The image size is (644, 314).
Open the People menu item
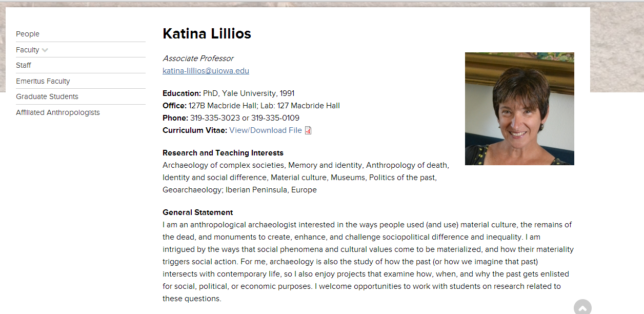tap(28, 34)
